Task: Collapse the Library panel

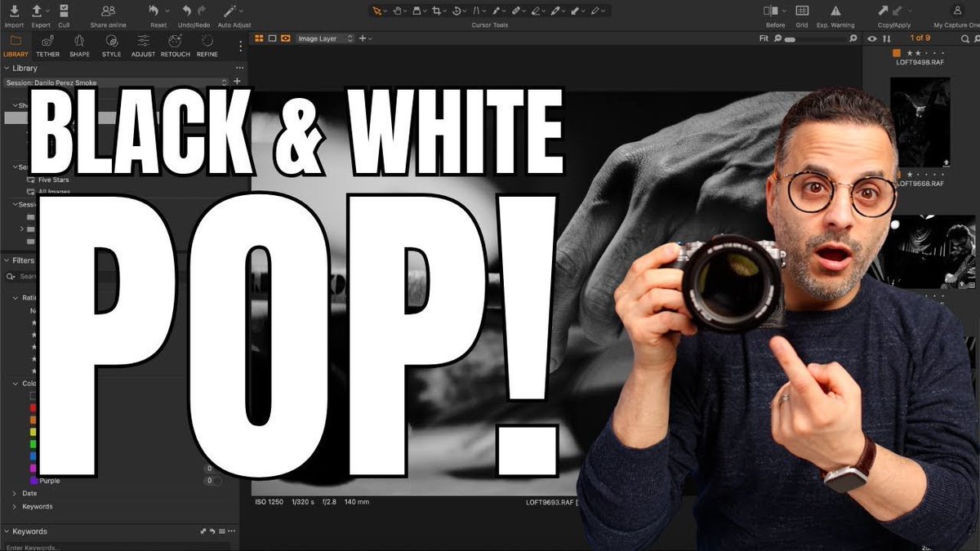Action: [7, 69]
